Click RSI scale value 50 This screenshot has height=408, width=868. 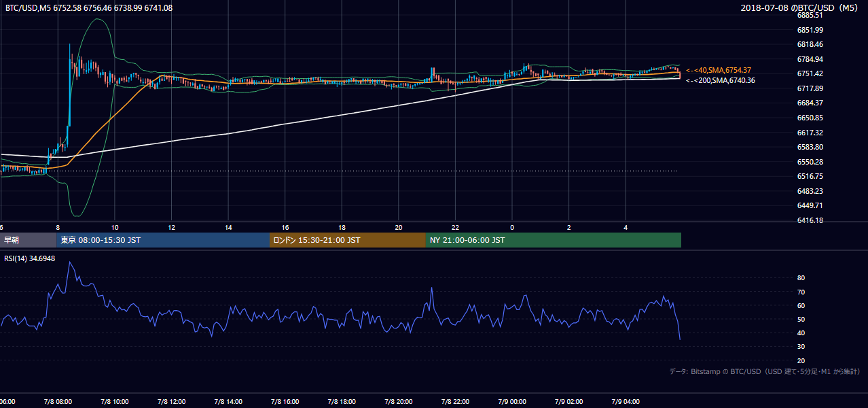pos(801,319)
